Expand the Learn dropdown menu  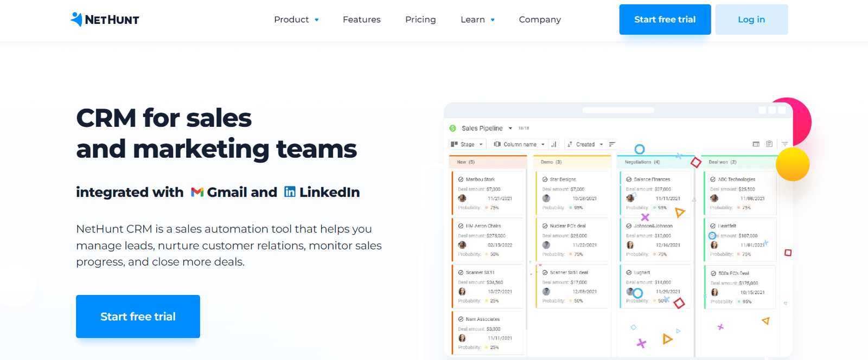click(x=477, y=20)
